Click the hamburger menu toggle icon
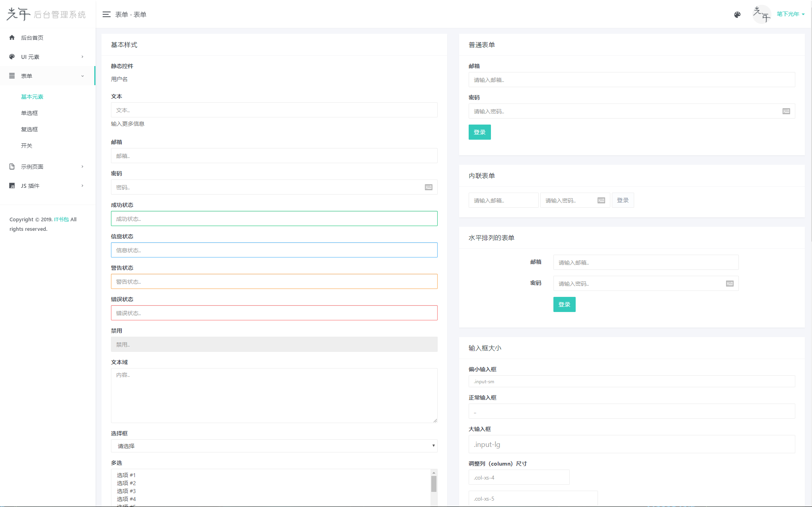The image size is (812, 507). tap(106, 15)
